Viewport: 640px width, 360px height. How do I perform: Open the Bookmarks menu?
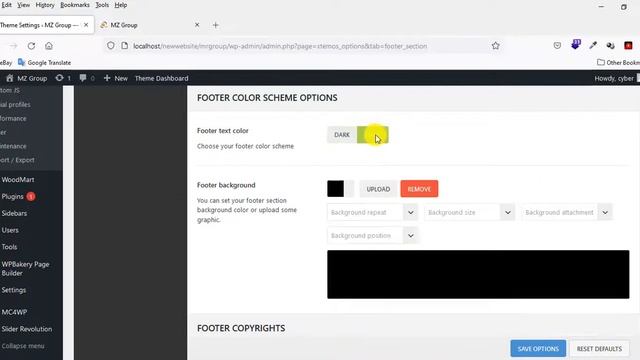pyautogui.click(x=75, y=5)
